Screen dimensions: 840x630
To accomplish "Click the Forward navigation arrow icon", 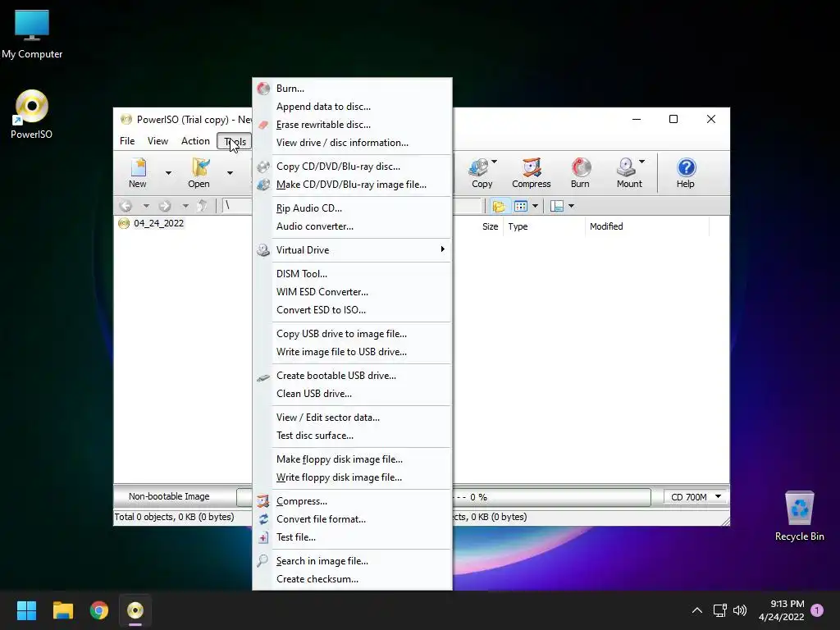I will click(165, 206).
